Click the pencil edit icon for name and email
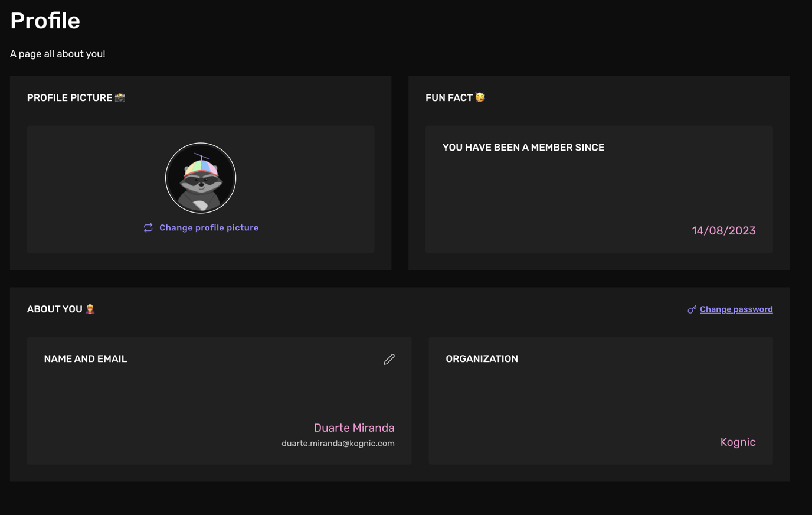 click(x=389, y=359)
